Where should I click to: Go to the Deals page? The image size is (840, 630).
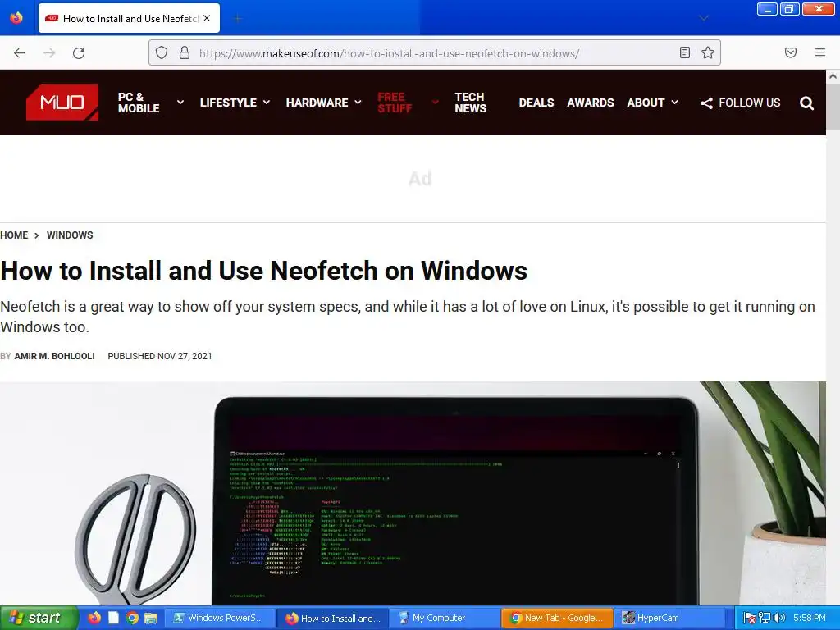click(x=536, y=103)
